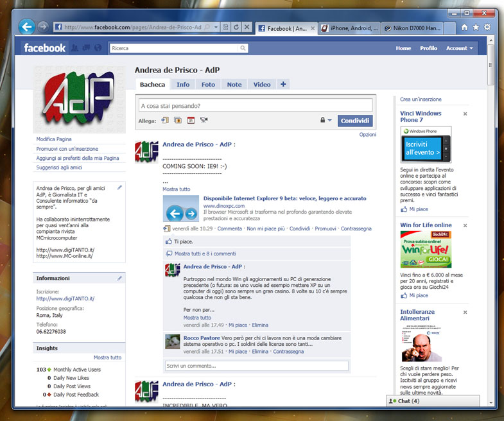
Task: Switch to Nikon D7000 browser tab
Action: [412, 28]
